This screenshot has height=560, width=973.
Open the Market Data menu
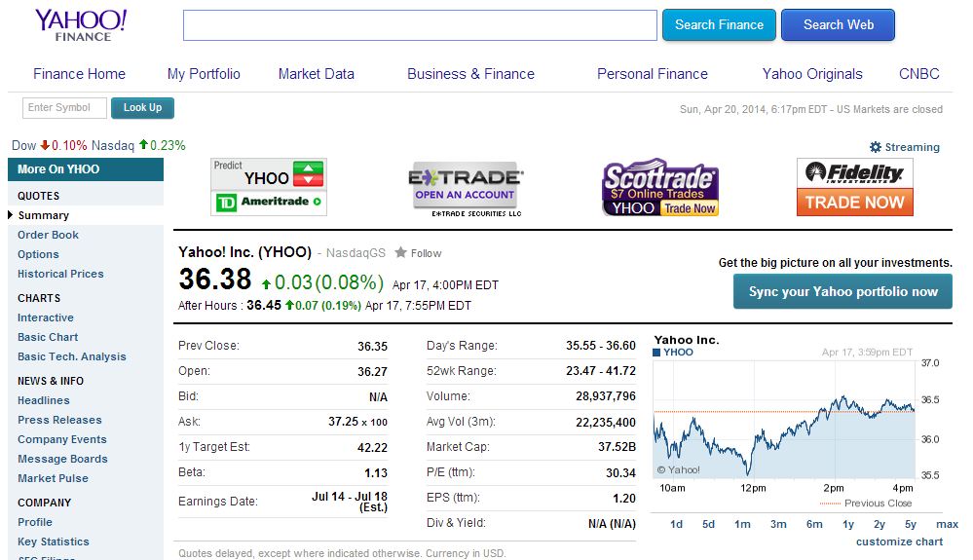pos(316,74)
